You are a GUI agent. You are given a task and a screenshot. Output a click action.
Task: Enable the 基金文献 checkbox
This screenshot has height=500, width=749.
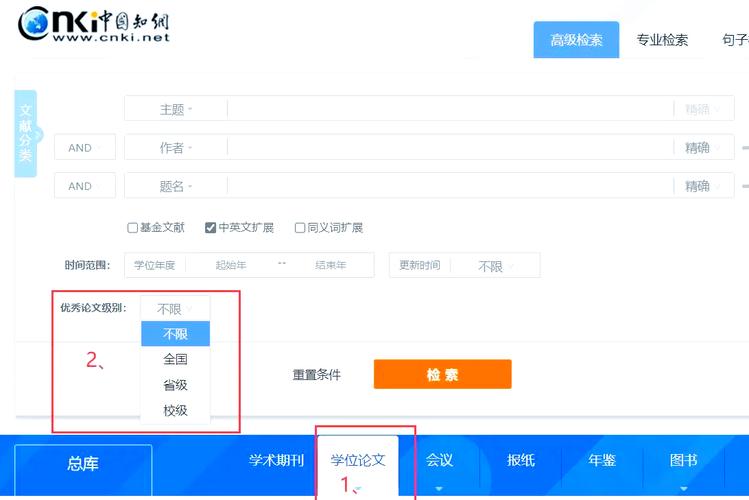[x=133, y=228]
